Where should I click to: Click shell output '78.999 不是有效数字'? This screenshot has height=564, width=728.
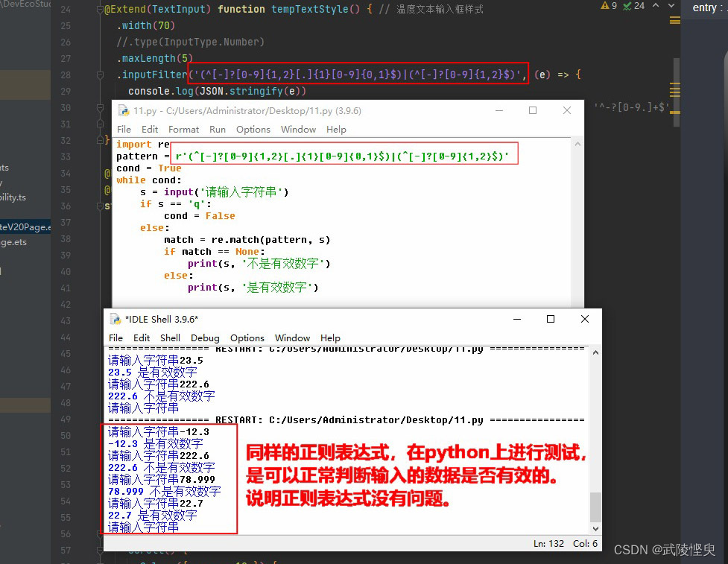click(x=165, y=492)
